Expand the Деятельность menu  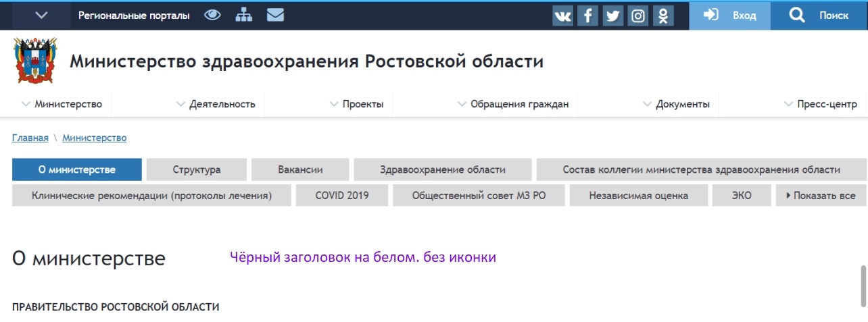tap(216, 104)
